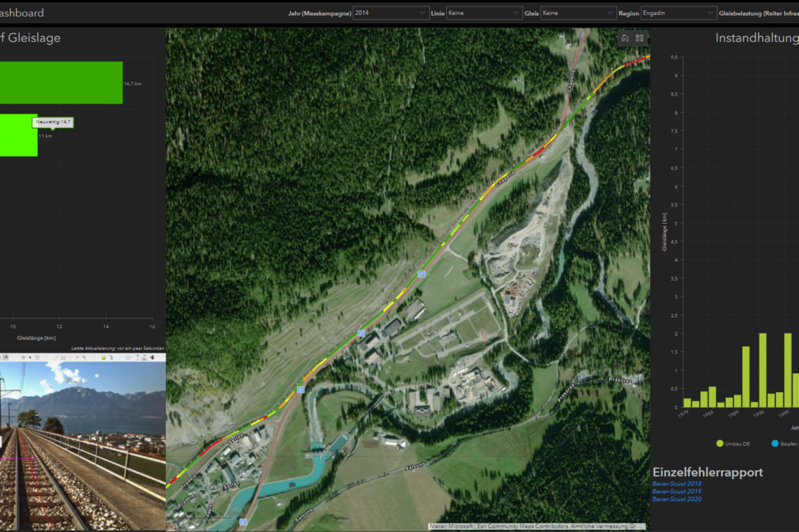Image resolution: width=799 pixels, height=532 pixels.
Task: Toggle Stopfen legend series
Action: click(783, 443)
